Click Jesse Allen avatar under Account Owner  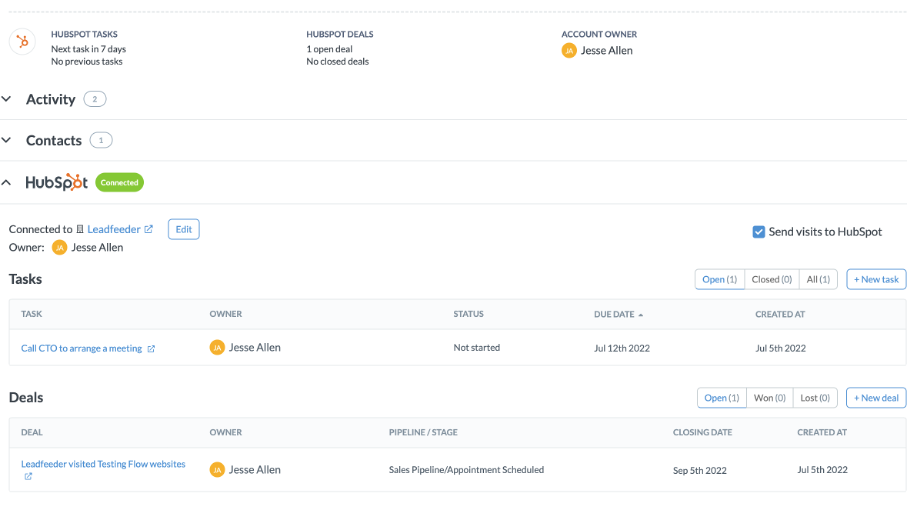click(569, 51)
